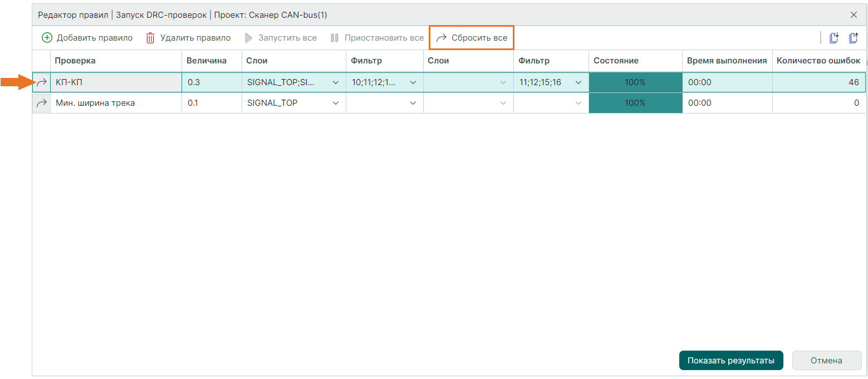The width and height of the screenshot is (868, 379).
Task: Open the 11;12;15;16 filter dropdown
Action: [x=578, y=82]
